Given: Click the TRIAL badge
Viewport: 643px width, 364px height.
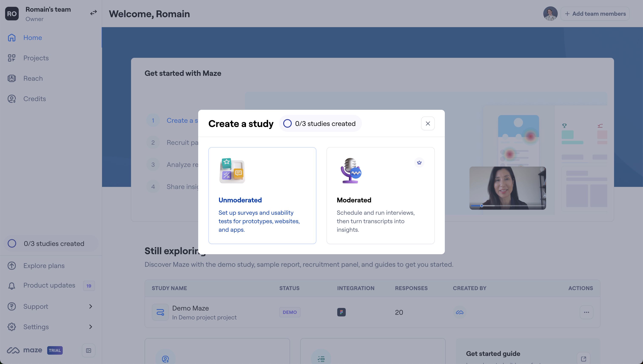Looking at the screenshot, I should 55,350.
